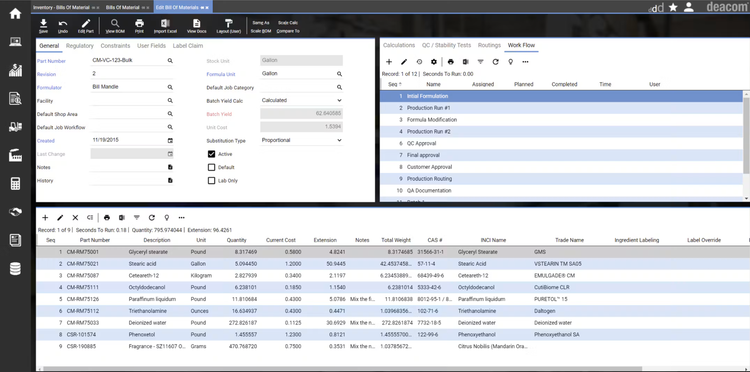Open the Created date calendar picker
Viewport: 750px width, 372px height.
[170, 141]
